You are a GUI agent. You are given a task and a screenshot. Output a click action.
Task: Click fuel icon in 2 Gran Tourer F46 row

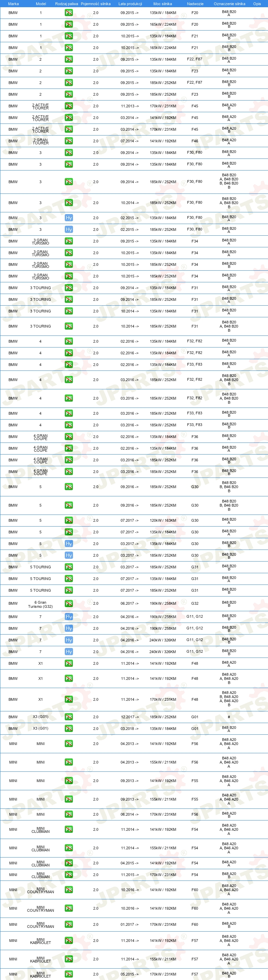click(x=69, y=141)
